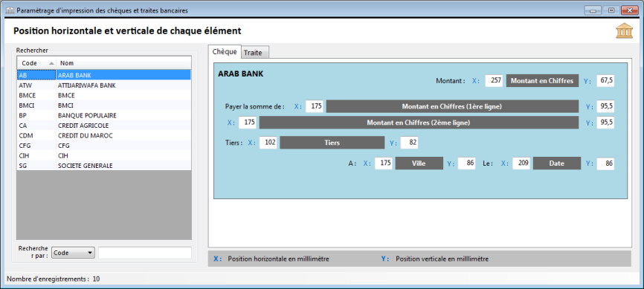Select the CIH bank row
The image size is (644, 289).
click(x=104, y=155)
